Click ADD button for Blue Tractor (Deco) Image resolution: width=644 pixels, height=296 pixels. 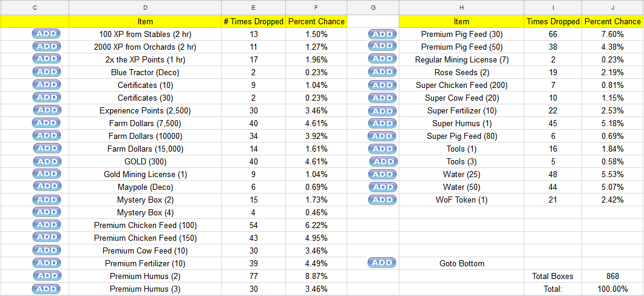[x=46, y=72]
